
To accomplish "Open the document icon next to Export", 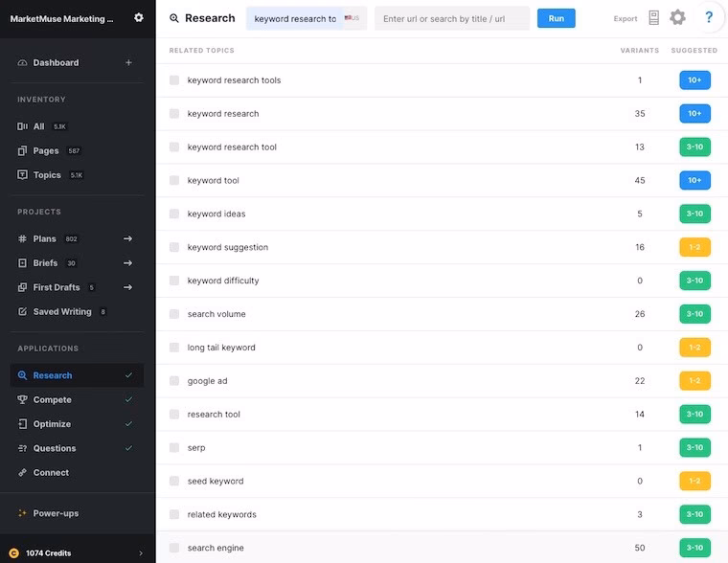I will pyautogui.click(x=654, y=18).
